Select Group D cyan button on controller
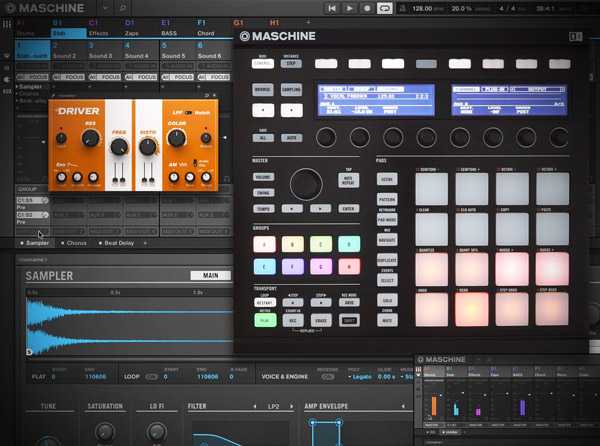Image resolution: width=600 pixels, height=446 pixels. 349,244
